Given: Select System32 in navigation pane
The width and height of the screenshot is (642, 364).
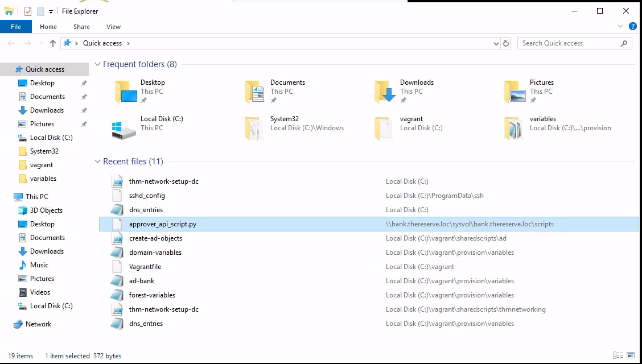Looking at the screenshot, I should pyautogui.click(x=44, y=151).
